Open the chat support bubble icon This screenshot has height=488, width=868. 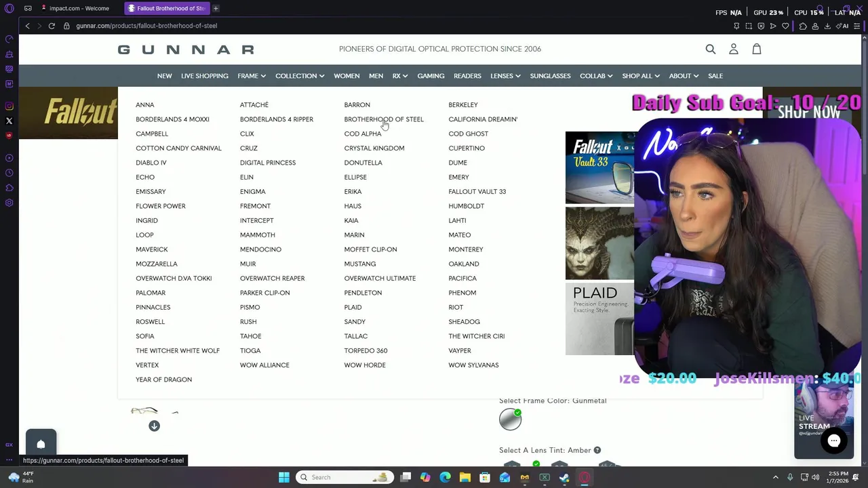834,441
